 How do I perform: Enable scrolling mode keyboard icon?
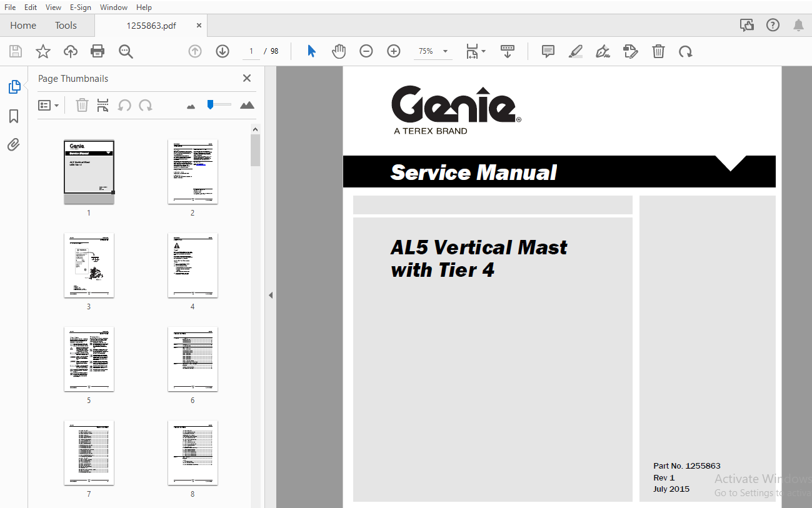[x=508, y=51]
